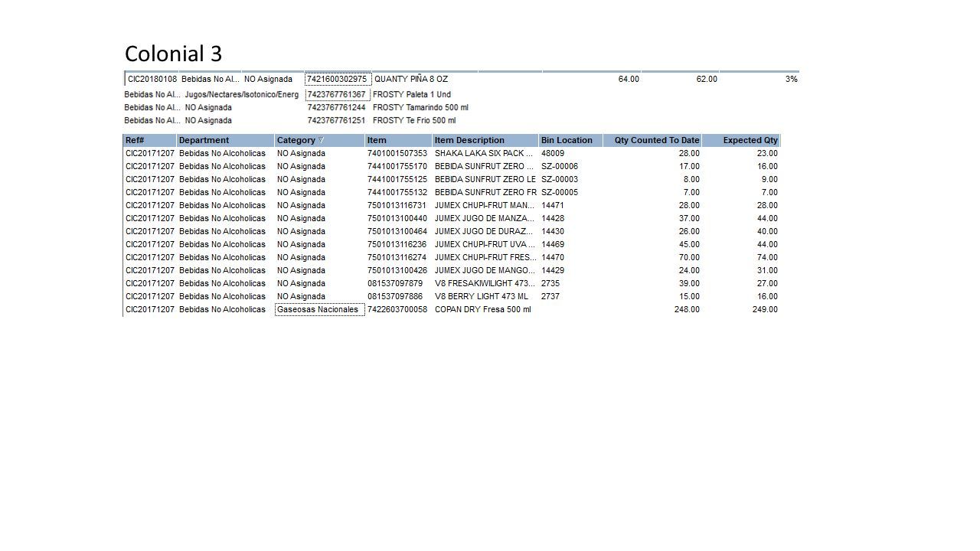Viewport: 980px width, 551px height.
Task: Click the 64.00 value in top row
Action: [x=629, y=79]
